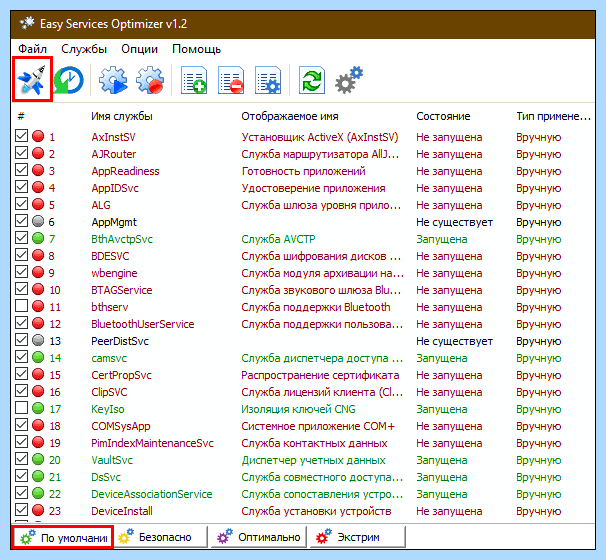Click the remove service from list icon
This screenshot has height=560, width=606.
pyautogui.click(x=231, y=80)
